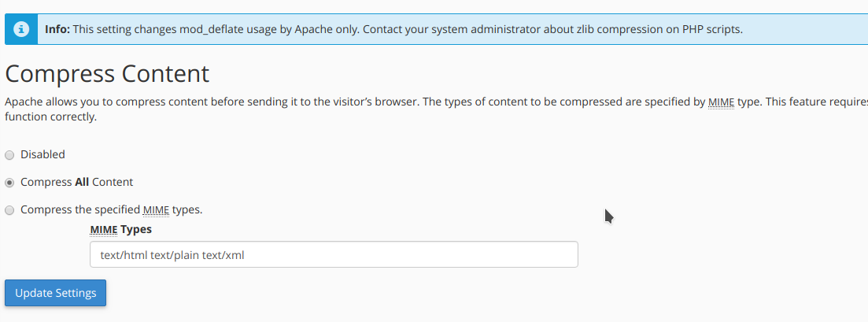Click the underlined MIME in the third radio label
The image size is (868, 322).
(156, 209)
